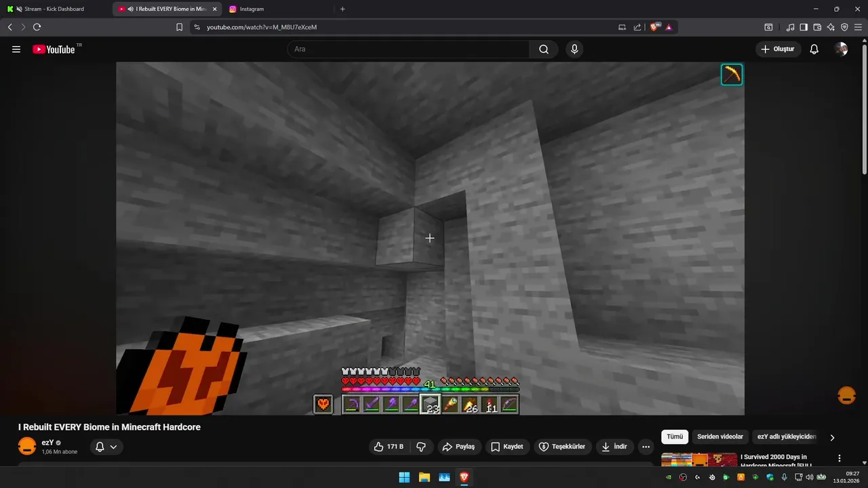The height and width of the screenshot is (488, 868).
Task: Mute the audio icon on YouTube tab
Action: coord(130,9)
